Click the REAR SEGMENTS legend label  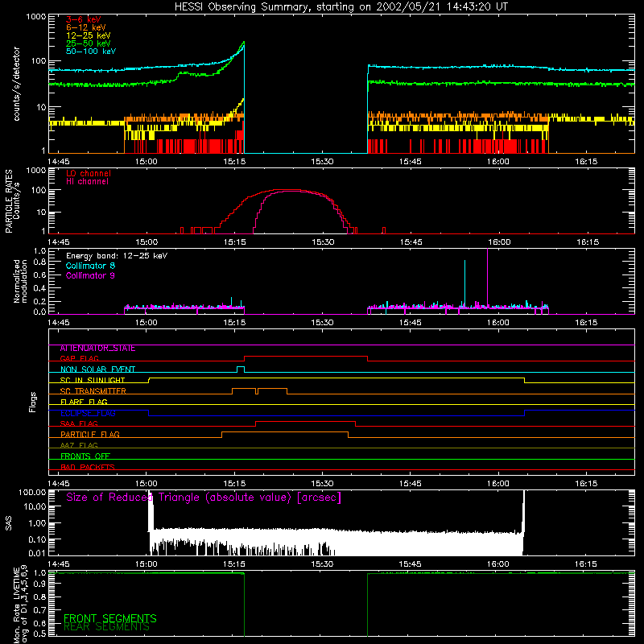(106, 627)
